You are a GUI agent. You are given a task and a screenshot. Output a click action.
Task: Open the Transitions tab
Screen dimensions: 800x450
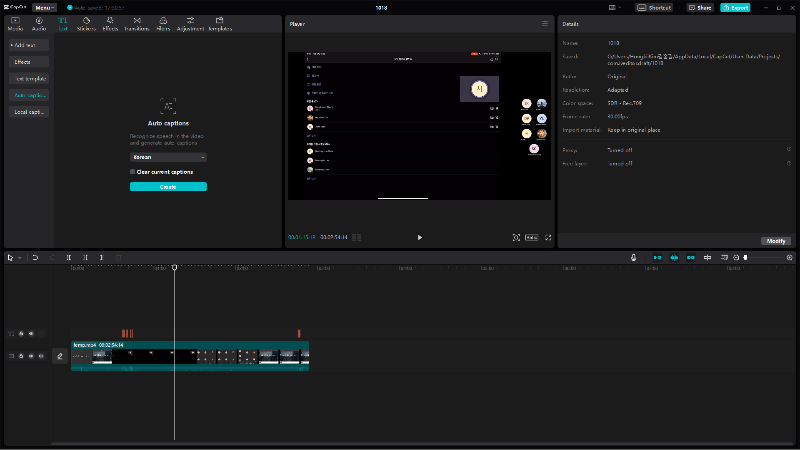(137, 24)
